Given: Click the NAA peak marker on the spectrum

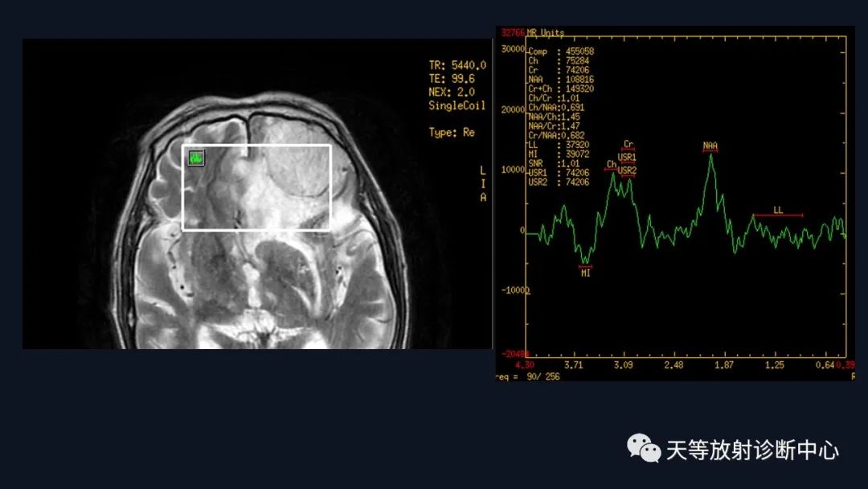Looking at the screenshot, I should tap(710, 146).
